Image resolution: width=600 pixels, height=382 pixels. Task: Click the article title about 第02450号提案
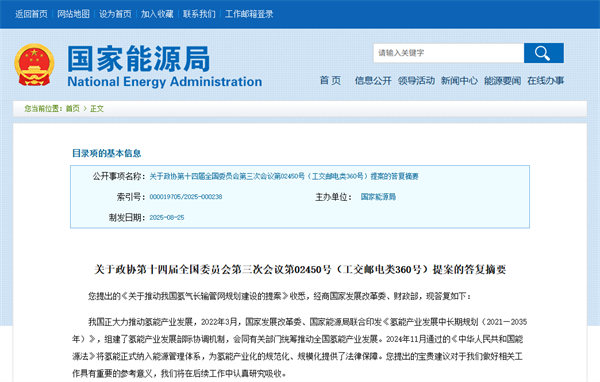[300, 269]
